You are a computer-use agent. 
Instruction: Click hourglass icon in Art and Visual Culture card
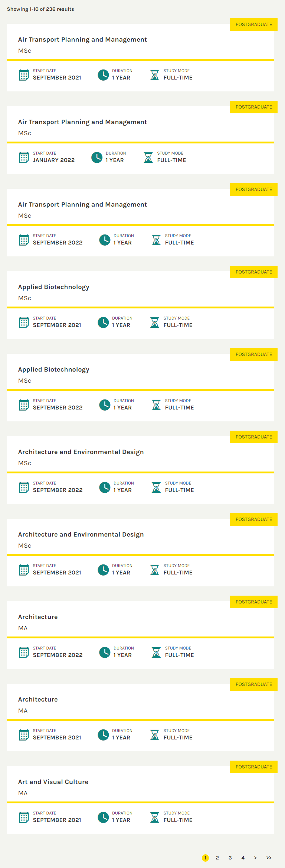(155, 817)
